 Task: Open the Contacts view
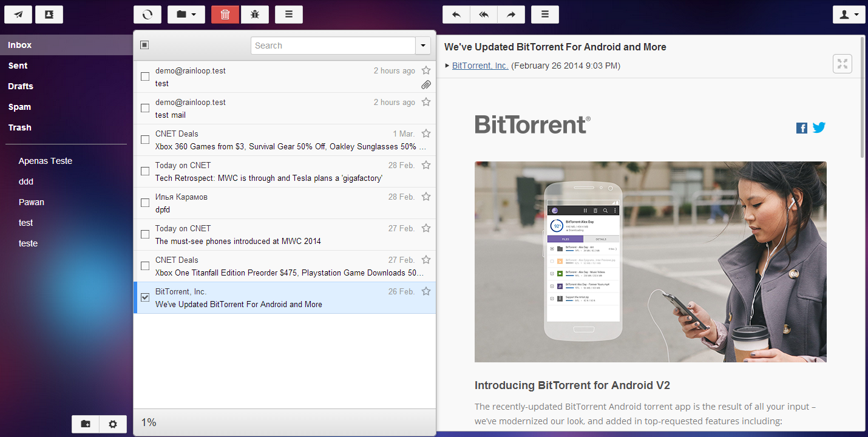49,14
